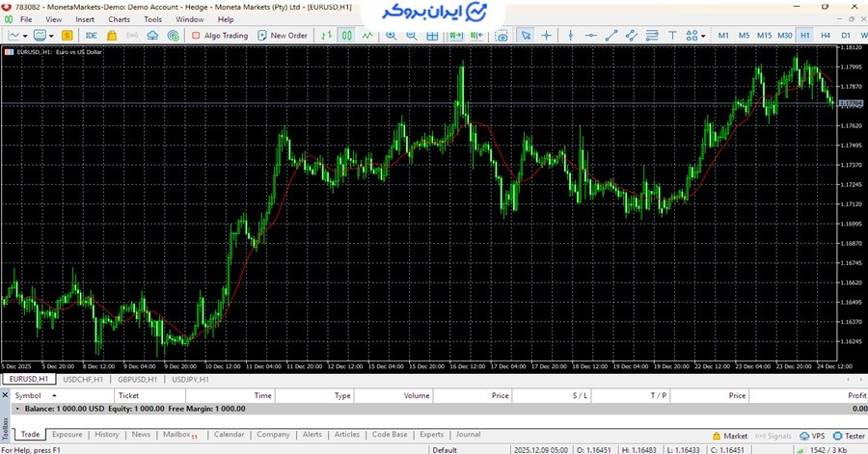The image size is (868, 454).
Task: Open the Market button in status bar
Action: [x=729, y=436]
